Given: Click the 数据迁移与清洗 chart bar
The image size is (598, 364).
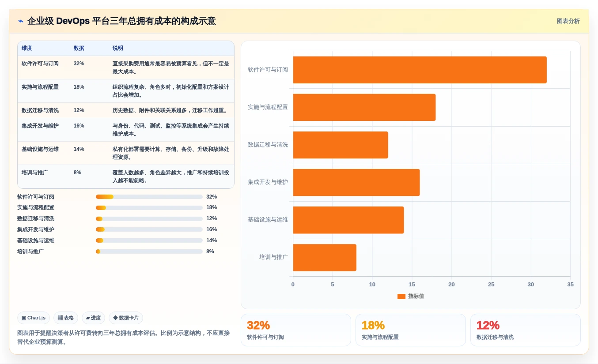Looking at the screenshot, I should (341, 145).
